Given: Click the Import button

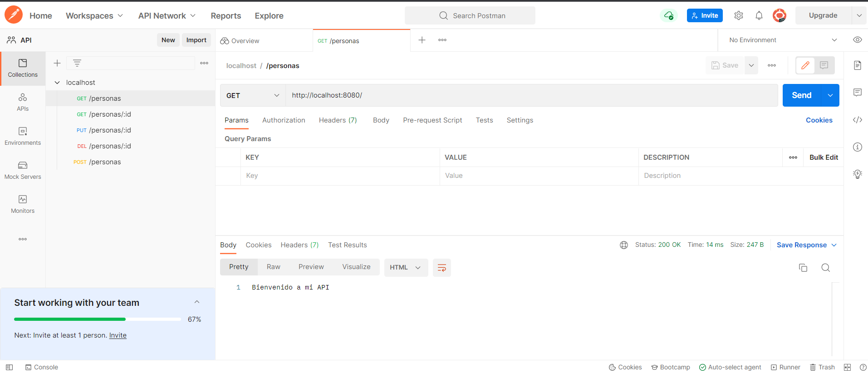Looking at the screenshot, I should (196, 40).
